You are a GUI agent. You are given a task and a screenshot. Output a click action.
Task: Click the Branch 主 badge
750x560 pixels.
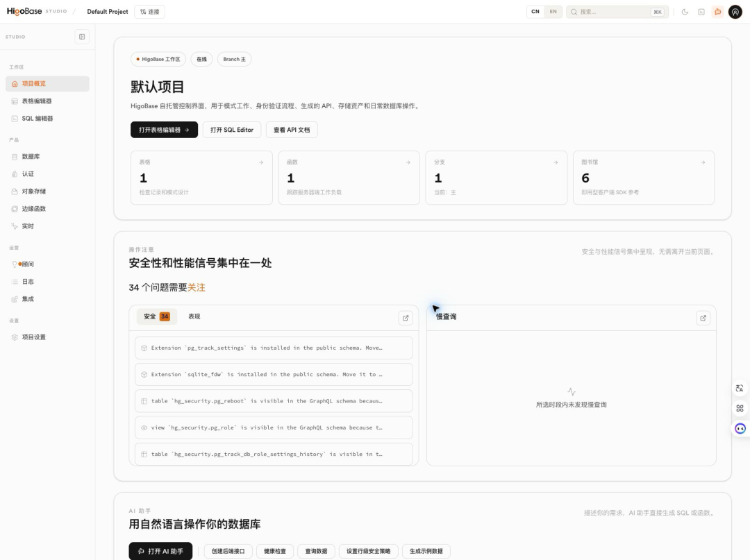(235, 59)
